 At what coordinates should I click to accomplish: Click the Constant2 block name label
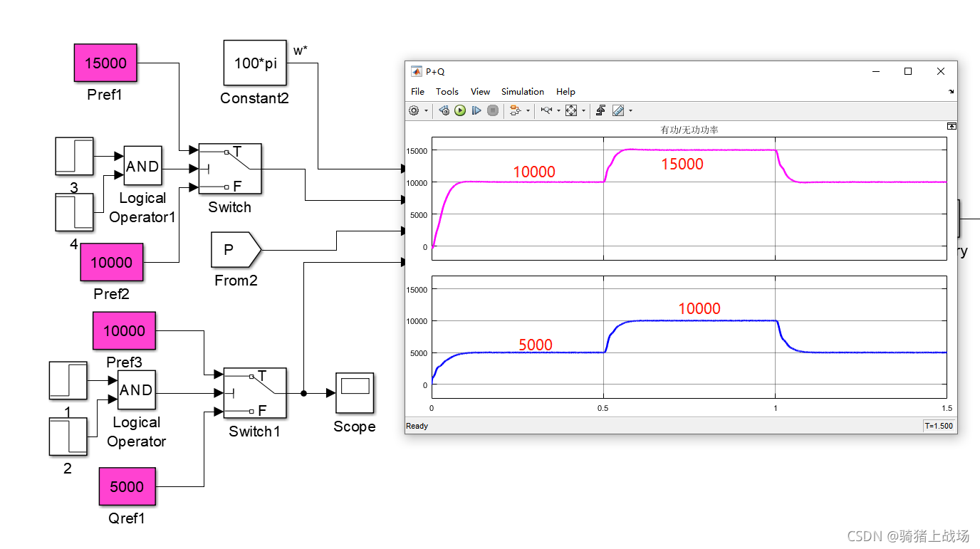click(x=254, y=98)
